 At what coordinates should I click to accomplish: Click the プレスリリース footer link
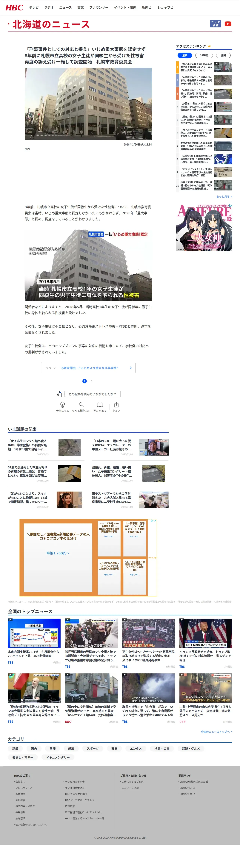pyautogui.click(x=24, y=787)
